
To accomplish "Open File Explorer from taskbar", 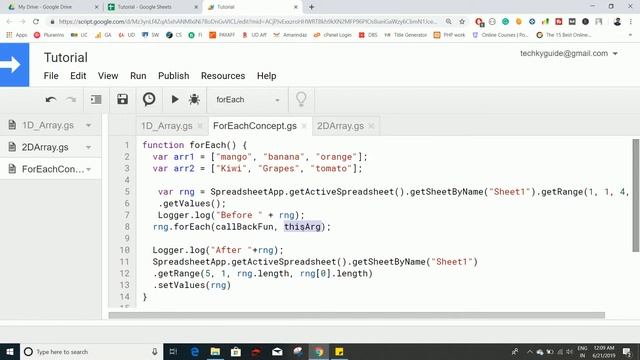I will point(215,352).
